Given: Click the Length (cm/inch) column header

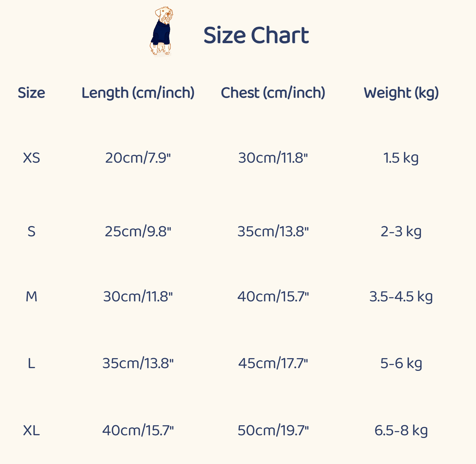Looking at the screenshot, I should click(138, 93).
